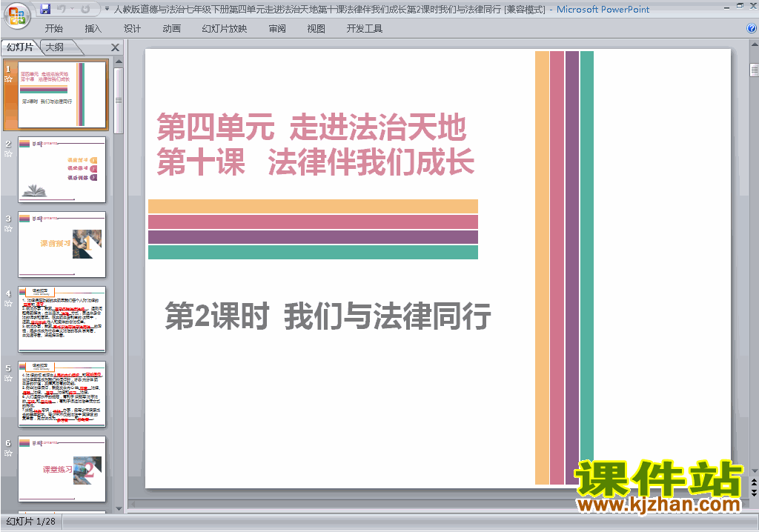This screenshot has width=759, height=532.
Task: Open the 开始 ribbon tab
Action: (53, 29)
